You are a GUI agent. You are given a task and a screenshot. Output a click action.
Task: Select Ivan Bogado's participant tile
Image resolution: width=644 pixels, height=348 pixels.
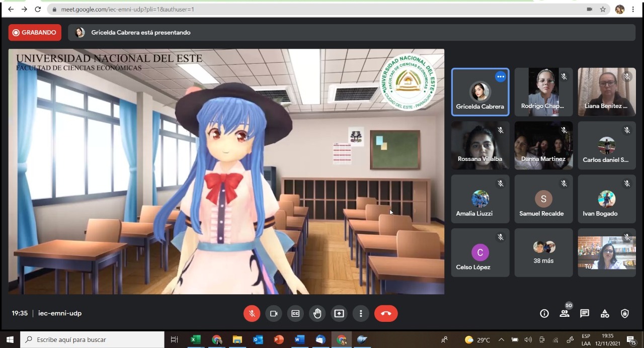[x=607, y=199]
